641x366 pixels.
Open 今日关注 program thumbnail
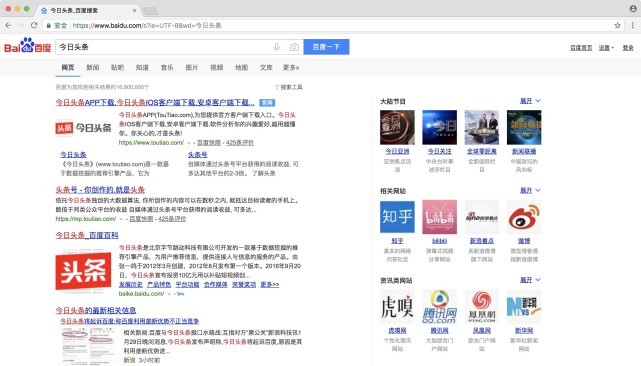(439, 127)
